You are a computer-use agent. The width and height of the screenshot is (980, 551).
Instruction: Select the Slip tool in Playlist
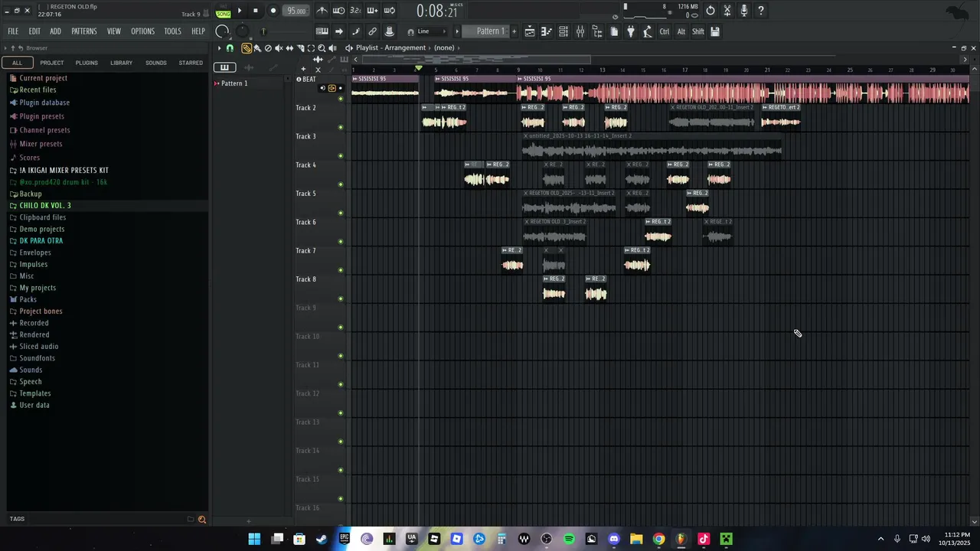pyautogui.click(x=289, y=47)
